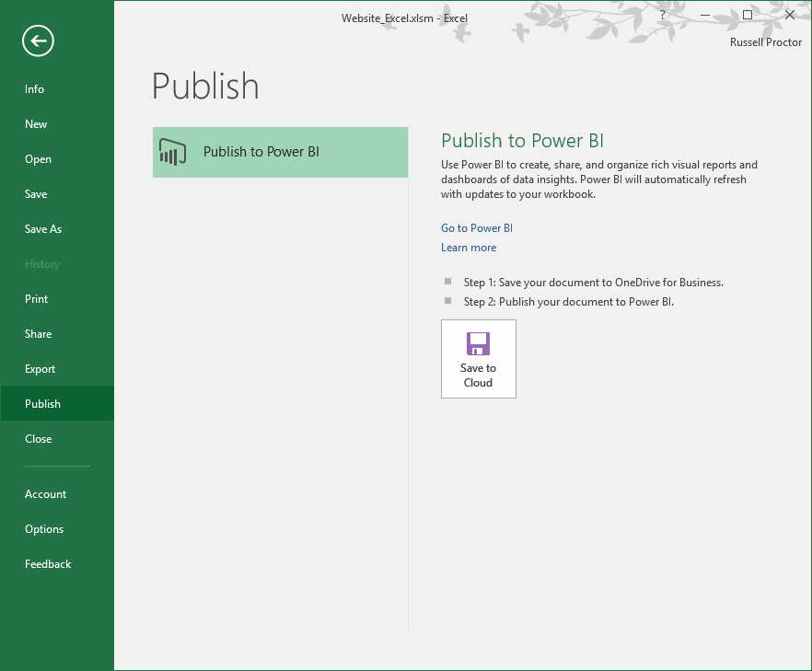Open the Learn more link
This screenshot has width=812, height=671.
click(469, 248)
